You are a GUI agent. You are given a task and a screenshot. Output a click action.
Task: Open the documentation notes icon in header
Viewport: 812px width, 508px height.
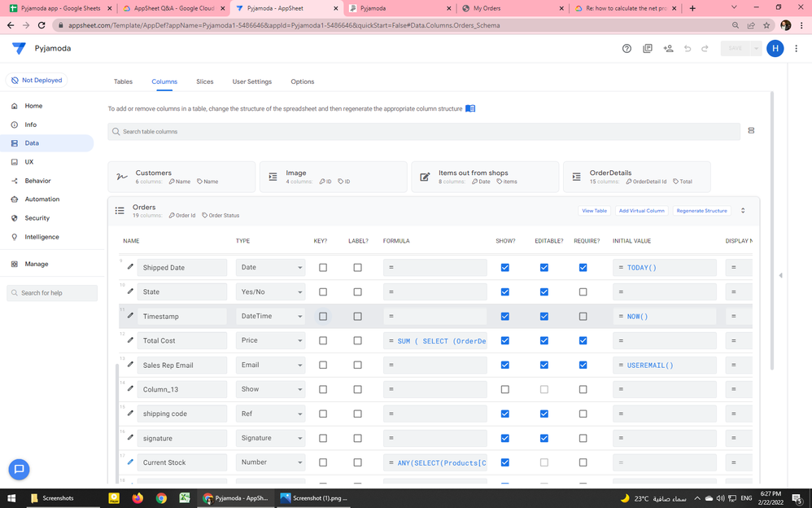point(648,48)
